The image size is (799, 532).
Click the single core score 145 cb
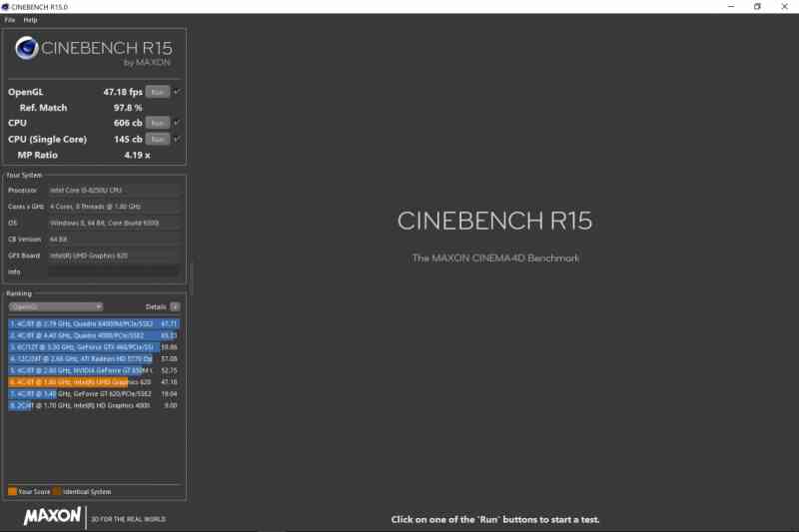128,139
